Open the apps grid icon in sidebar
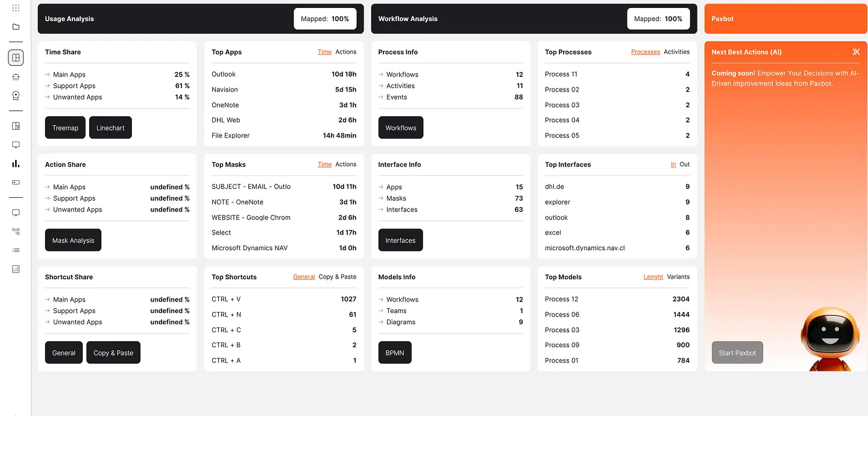This screenshot has width=868, height=463. tap(16, 8)
